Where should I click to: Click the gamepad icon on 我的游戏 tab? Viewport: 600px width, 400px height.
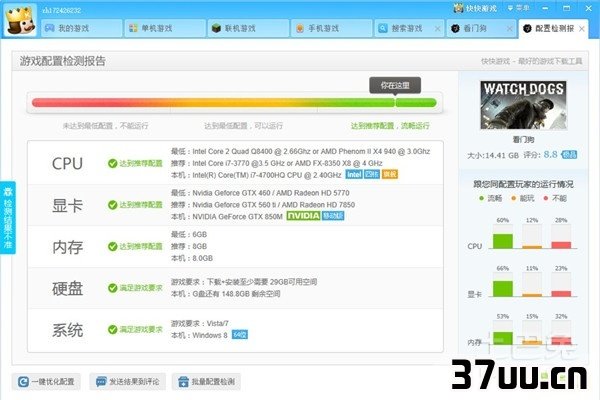point(50,28)
